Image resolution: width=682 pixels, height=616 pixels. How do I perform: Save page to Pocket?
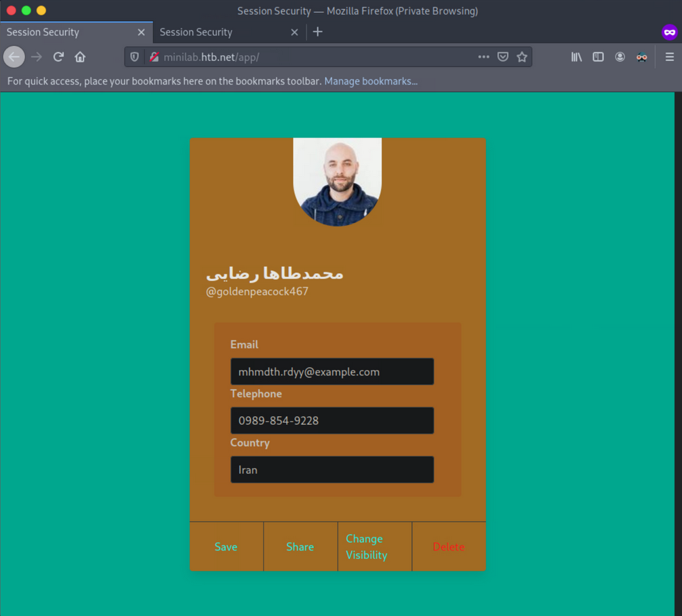click(x=503, y=57)
